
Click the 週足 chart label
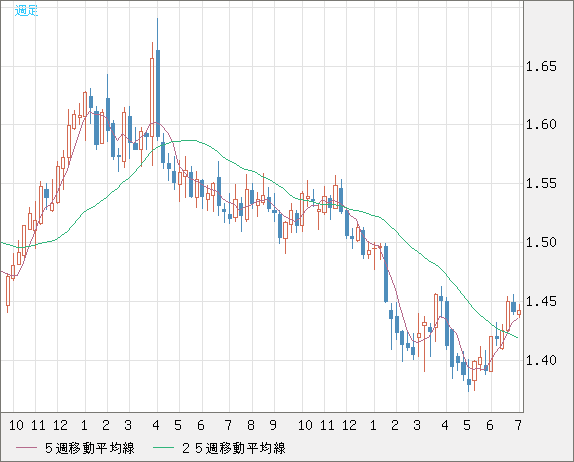point(26,10)
